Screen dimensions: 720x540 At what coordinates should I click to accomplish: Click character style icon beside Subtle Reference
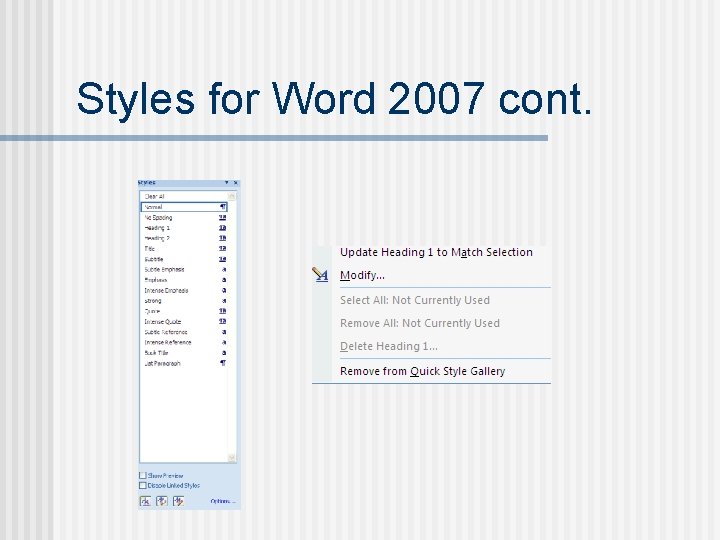pyautogui.click(x=224, y=332)
